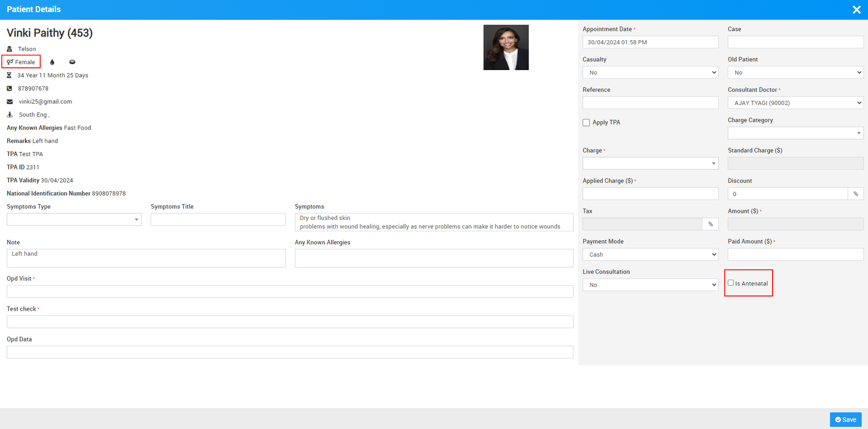This screenshot has height=429, width=868.
Task: Click the patient photo thumbnail
Action: point(506,47)
